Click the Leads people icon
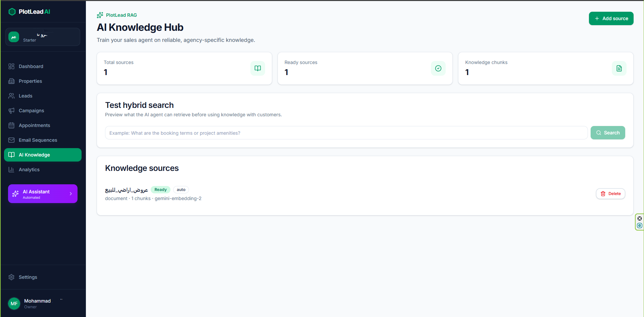This screenshot has width=644, height=317. pos(11,96)
